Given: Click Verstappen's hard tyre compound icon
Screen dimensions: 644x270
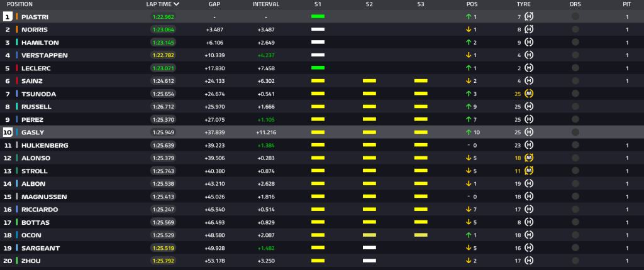Looking at the screenshot, I should coord(529,55).
